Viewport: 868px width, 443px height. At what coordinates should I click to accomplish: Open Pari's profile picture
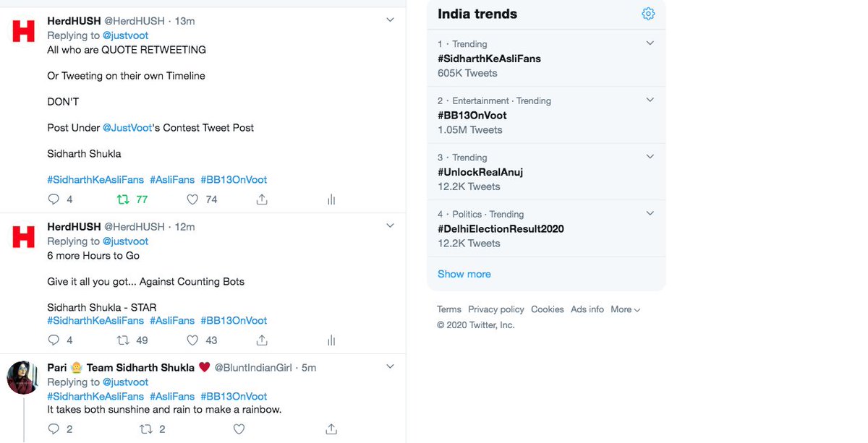[x=24, y=377]
